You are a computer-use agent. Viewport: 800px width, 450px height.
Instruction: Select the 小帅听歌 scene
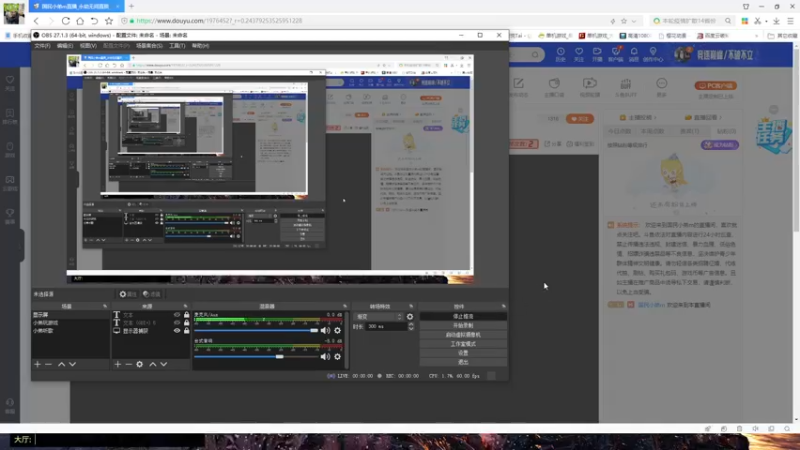click(x=70, y=331)
